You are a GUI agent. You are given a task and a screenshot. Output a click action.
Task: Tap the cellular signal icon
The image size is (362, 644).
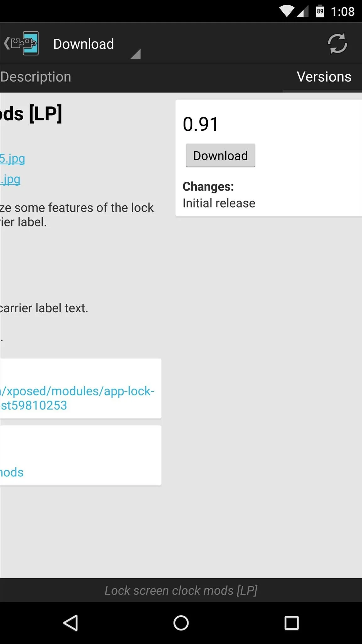302,12
